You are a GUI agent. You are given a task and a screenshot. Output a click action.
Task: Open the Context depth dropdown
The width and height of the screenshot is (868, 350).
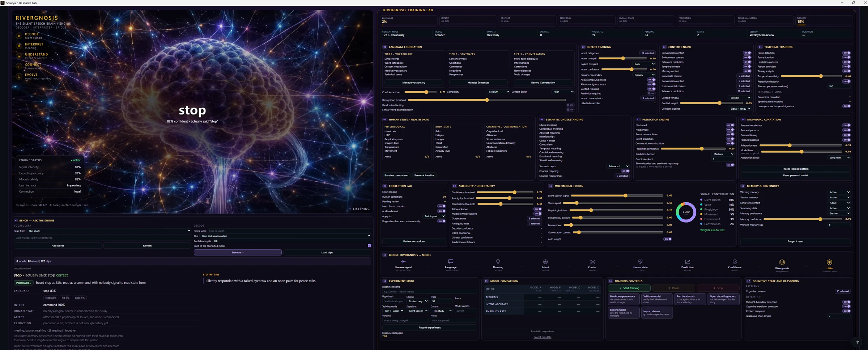point(563,92)
